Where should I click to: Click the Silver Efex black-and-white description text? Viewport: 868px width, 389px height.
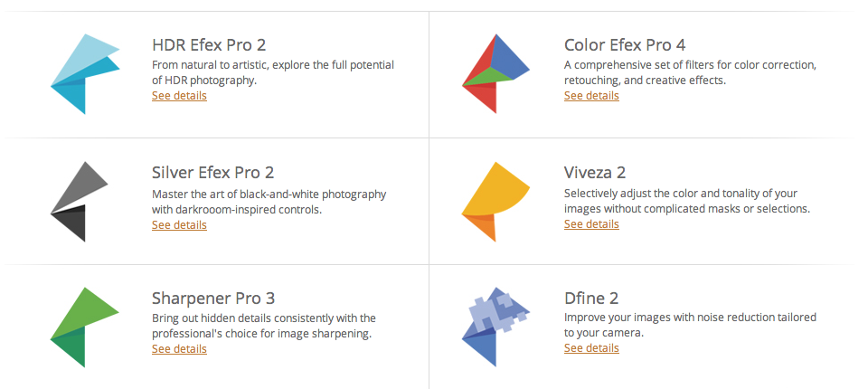pos(269,202)
